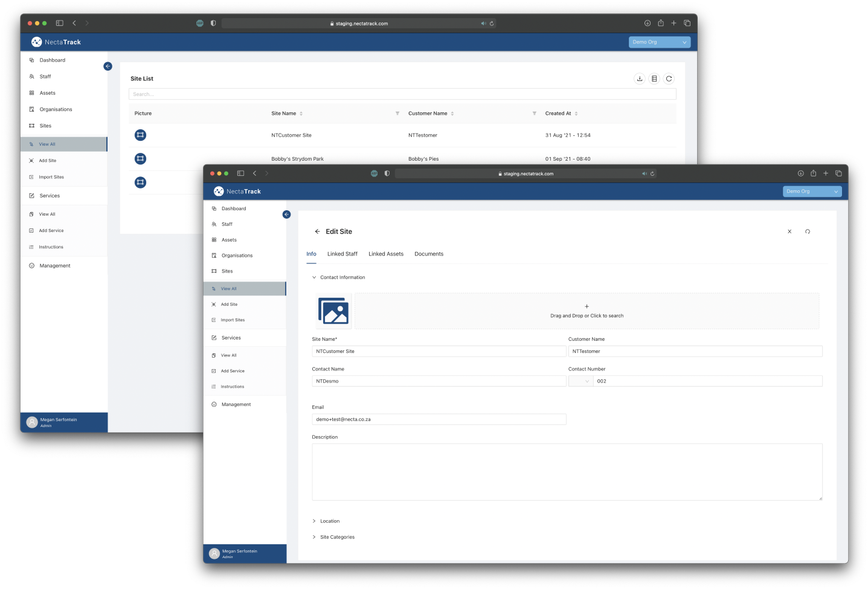
Task: Click the filter funnel beside Customer Name
Action: [535, 113]
